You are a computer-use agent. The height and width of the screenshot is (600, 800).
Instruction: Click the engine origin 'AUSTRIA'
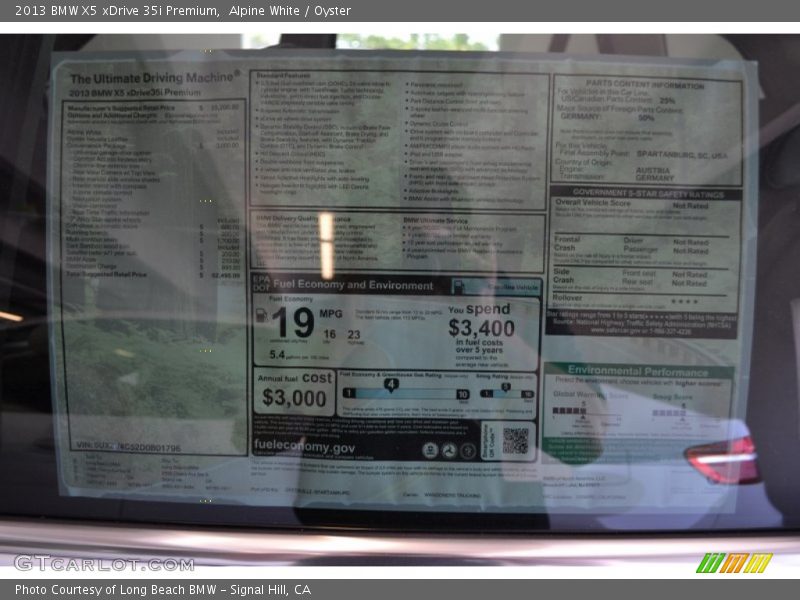pyautogui.click(x=653, y=170)
